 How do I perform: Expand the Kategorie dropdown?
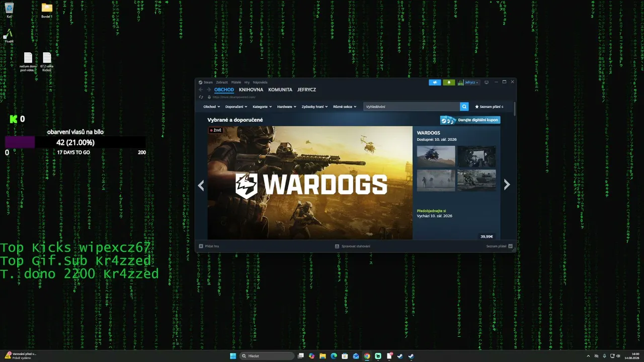[x=262, y=107]
